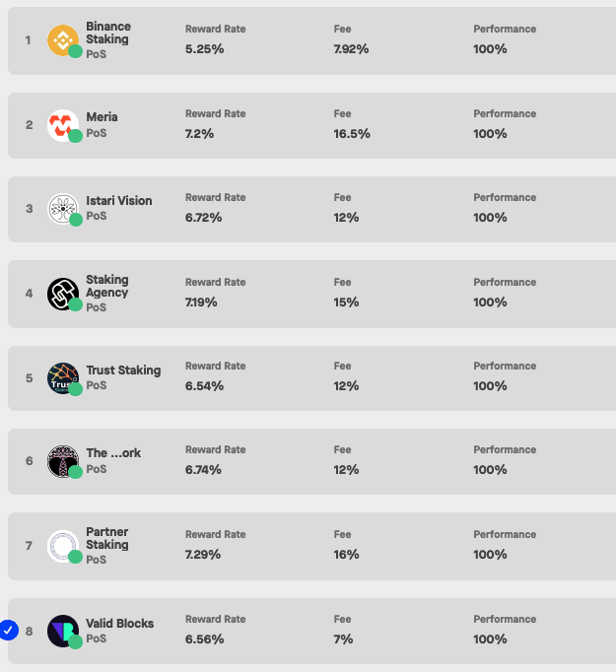The image size is (616, 672).
Task: Click the Staking Agency name text
Action: (107, 286)
